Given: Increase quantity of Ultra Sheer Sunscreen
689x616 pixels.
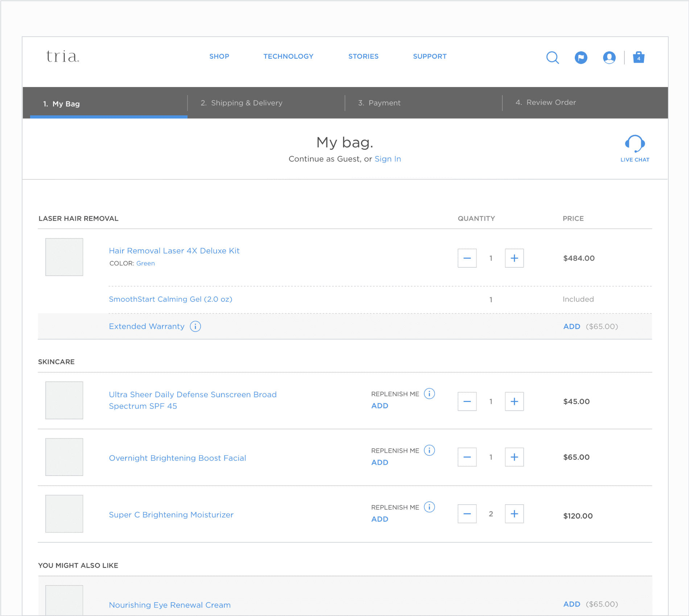Looking at the screenshot, I should [514, 401].
